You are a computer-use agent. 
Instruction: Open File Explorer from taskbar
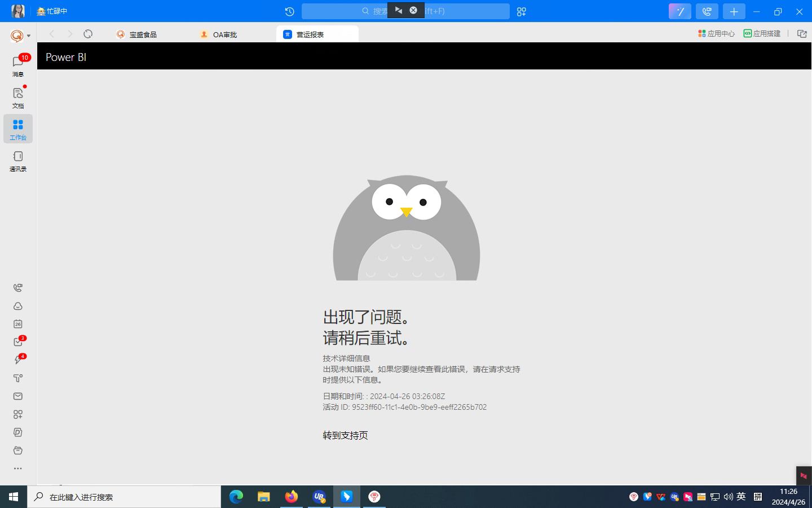point(264,497)
